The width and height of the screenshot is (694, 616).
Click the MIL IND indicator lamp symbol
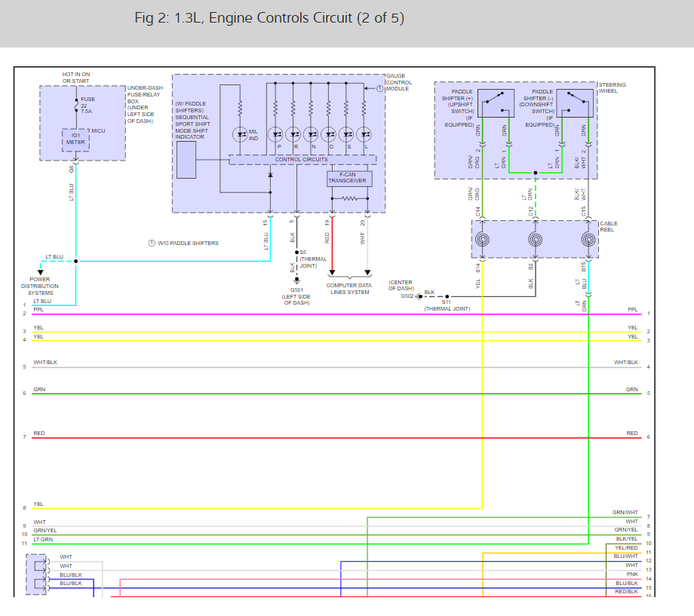tap(240, 134)
